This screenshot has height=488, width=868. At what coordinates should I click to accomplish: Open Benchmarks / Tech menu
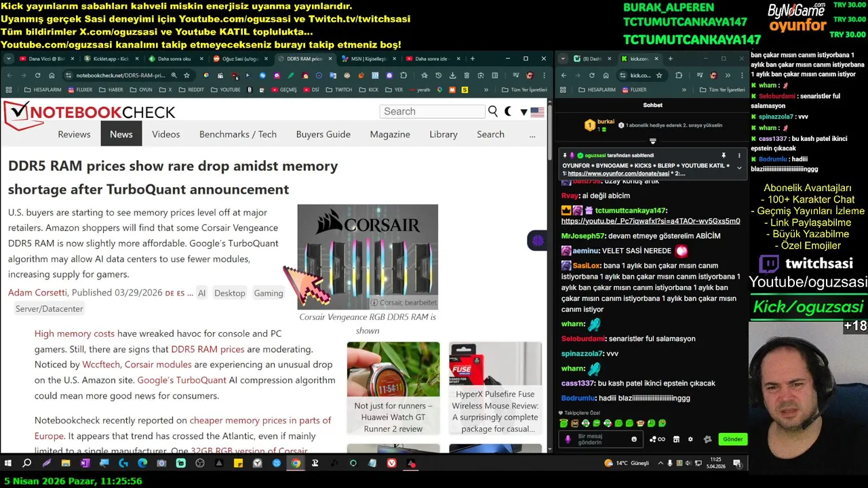tap(238, 134)
